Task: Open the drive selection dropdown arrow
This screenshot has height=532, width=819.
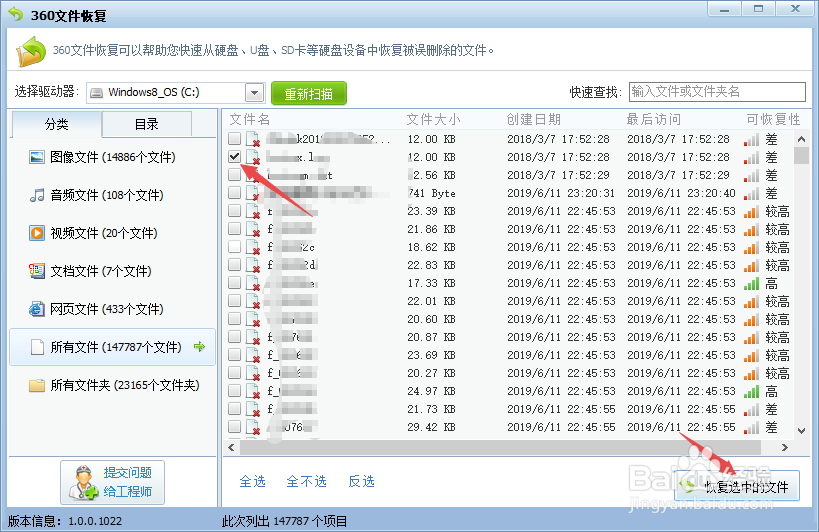Action: click(x=254, y=93)
